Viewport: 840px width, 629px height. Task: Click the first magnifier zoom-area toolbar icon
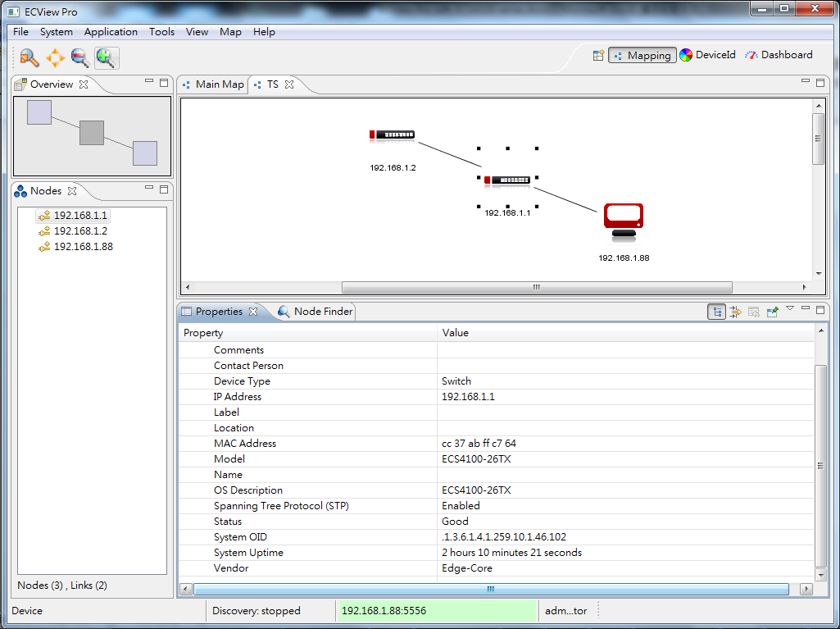pyautogui.click(x=30, y=58)
